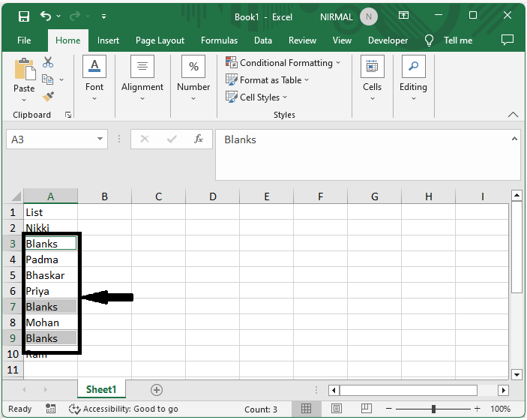Activate the Format Painter brush
The height and width of the screenshot is (420, 527).
[49, 97]
